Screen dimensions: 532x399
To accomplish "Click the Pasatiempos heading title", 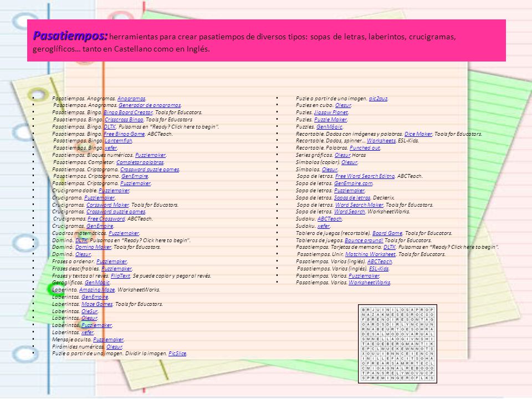I will pyautogui.click(x=70, y=35).
